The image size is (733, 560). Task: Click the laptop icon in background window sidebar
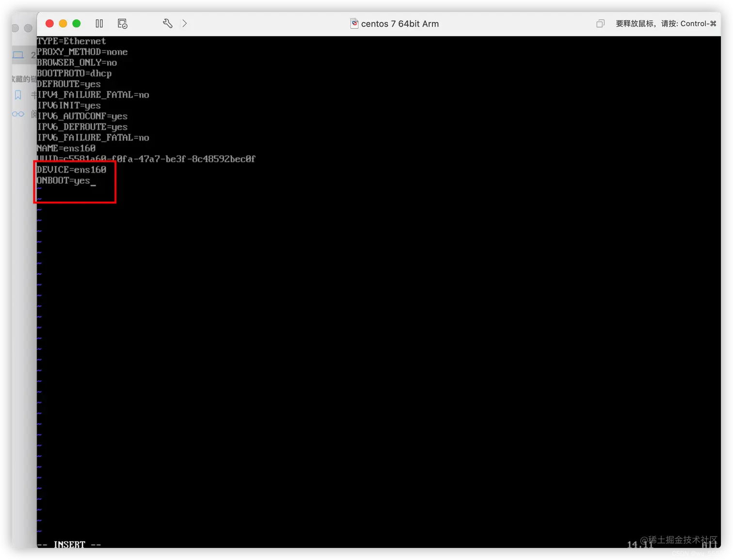[18, 55]
